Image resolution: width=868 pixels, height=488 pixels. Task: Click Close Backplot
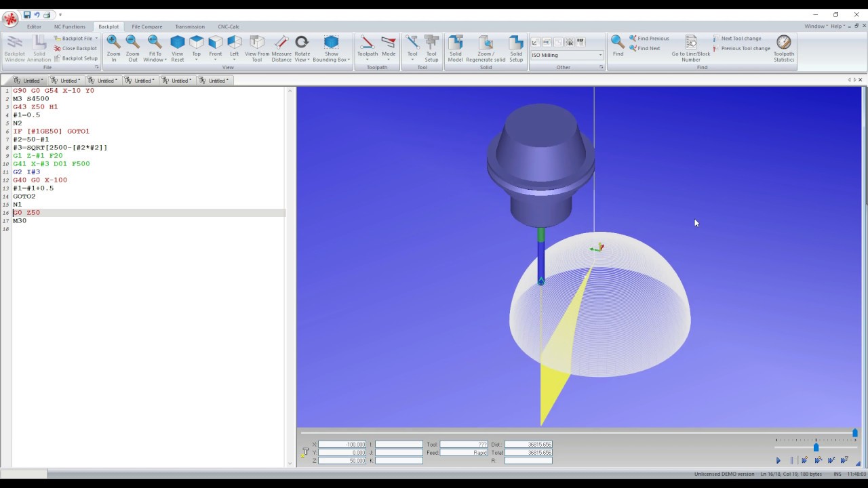pyautogui.click(x=75, y=48)
